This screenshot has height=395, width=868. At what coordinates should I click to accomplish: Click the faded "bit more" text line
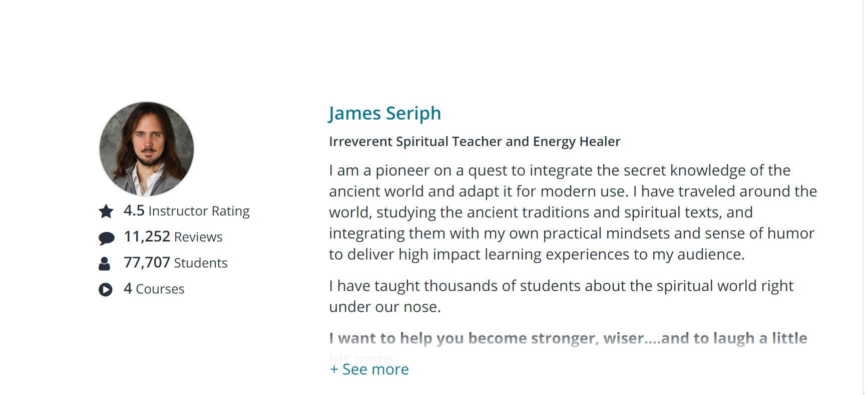[x=361, y=358]
